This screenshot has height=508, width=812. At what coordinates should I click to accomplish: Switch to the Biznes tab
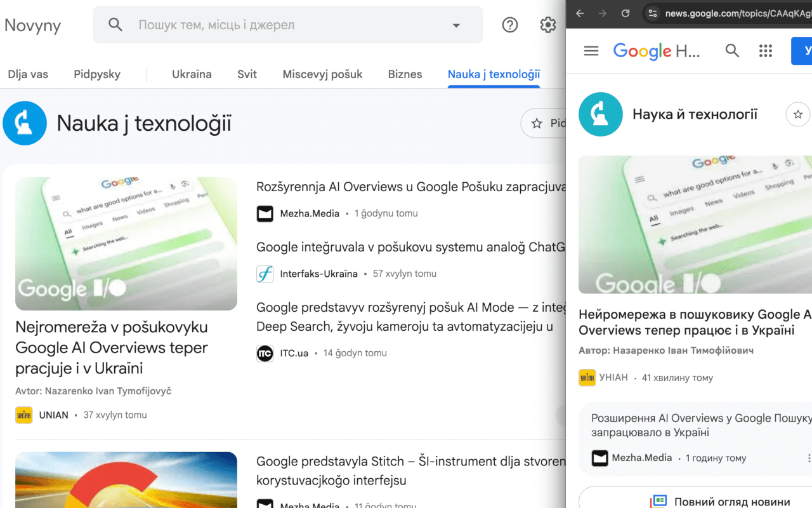point(405,74)
